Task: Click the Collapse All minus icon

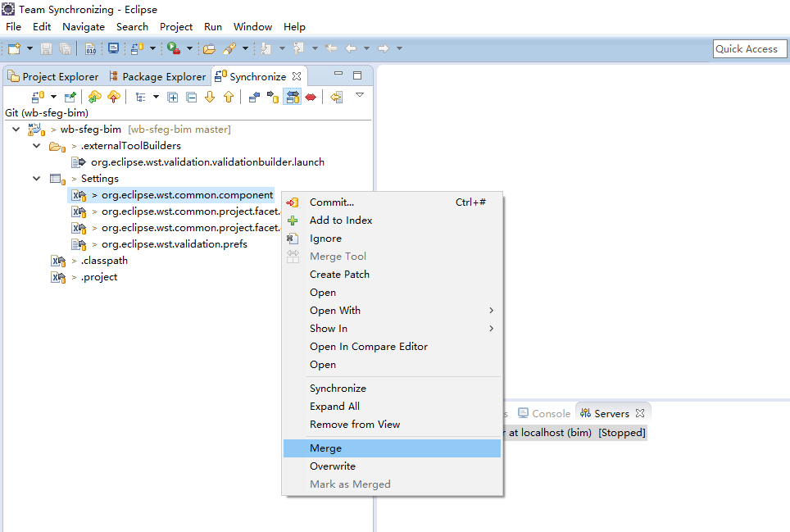Action: pyautogui.click(x=192, y=98)
